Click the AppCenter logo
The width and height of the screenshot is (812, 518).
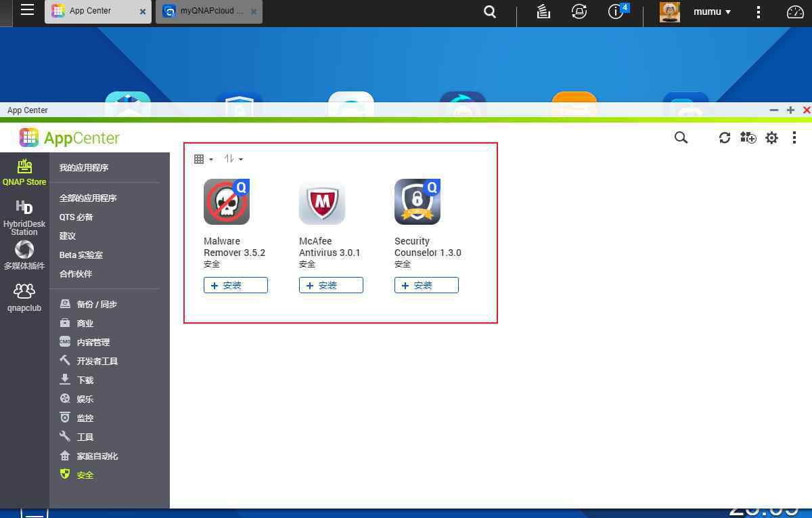pyautogui.click(x=70, y=137)
